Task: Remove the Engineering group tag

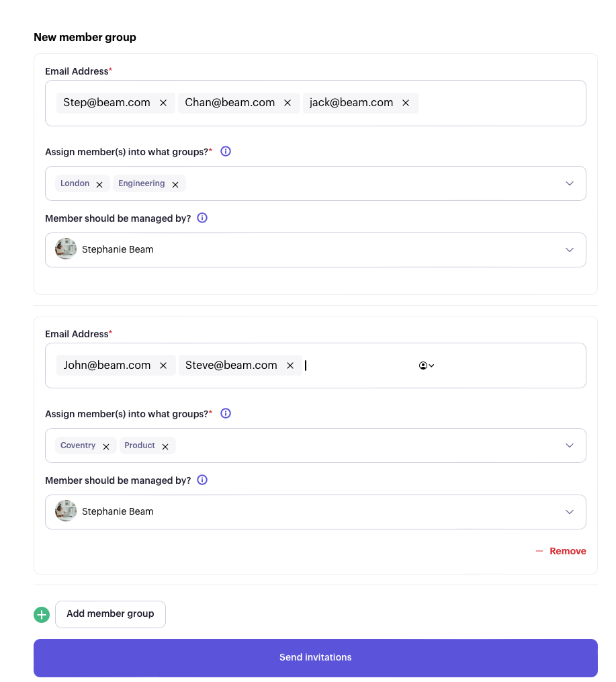Action: (x=175, y=184)
